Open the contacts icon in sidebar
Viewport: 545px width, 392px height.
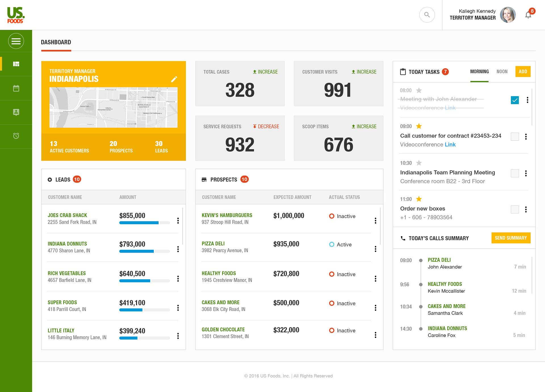tap(16, 112)
